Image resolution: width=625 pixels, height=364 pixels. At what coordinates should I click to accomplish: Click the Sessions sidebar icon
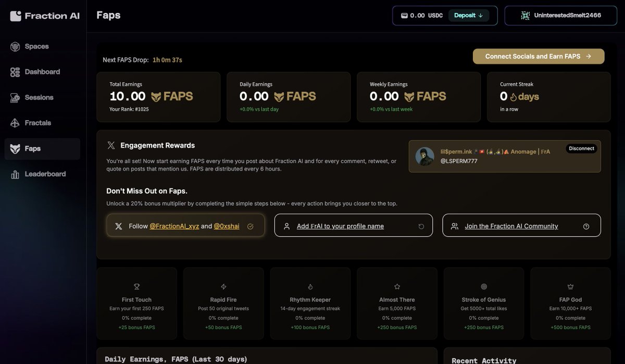[15, 97]
